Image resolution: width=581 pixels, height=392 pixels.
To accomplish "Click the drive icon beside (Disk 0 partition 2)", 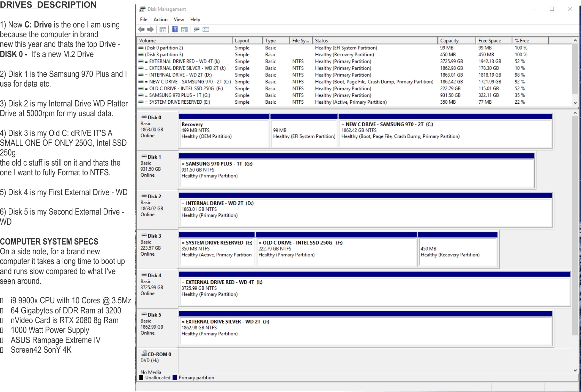I will tap(141, 48).
